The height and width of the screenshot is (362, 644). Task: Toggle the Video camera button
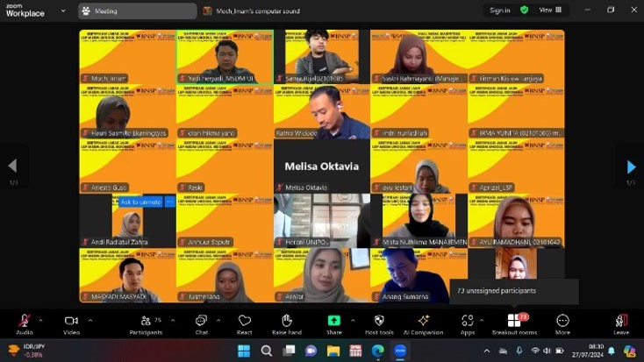pyautogui.click(x=71, y=324)
